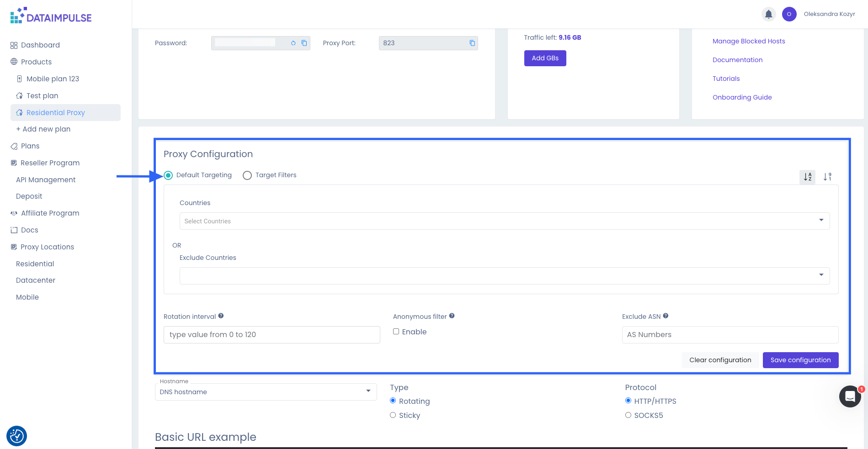The width and height of the screenshot is (868, 449).
Task: Open the live chat widget
Action: (x=850, y=396)
